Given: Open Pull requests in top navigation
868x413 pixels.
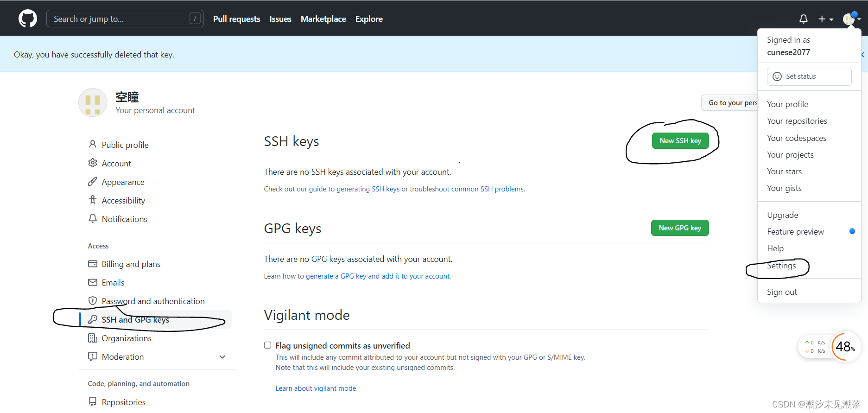Looking at the screenshot, I should coord(237,19).
